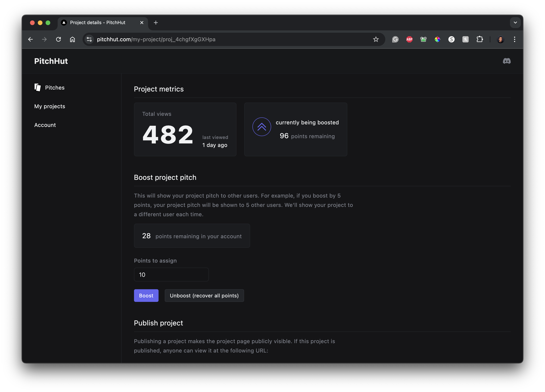545x392 pixels.
Task: Open Pitches in the sidebar
Action: [x=49, y=88]
